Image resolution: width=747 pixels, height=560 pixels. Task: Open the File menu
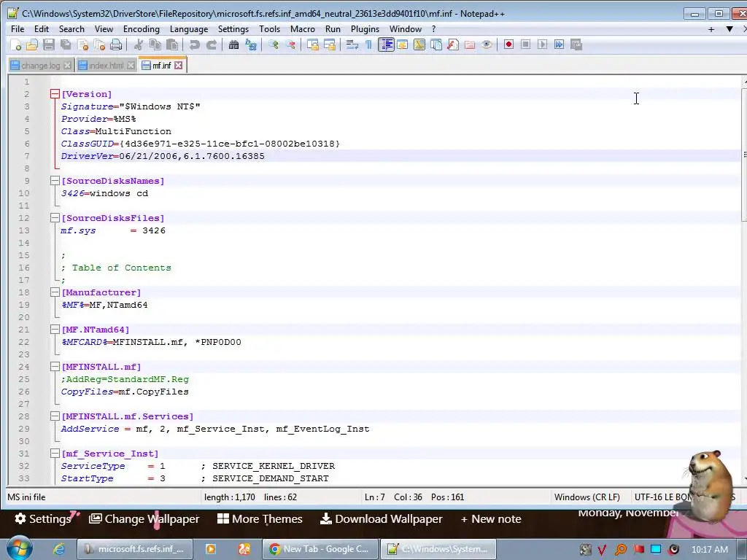pos(18,29)
